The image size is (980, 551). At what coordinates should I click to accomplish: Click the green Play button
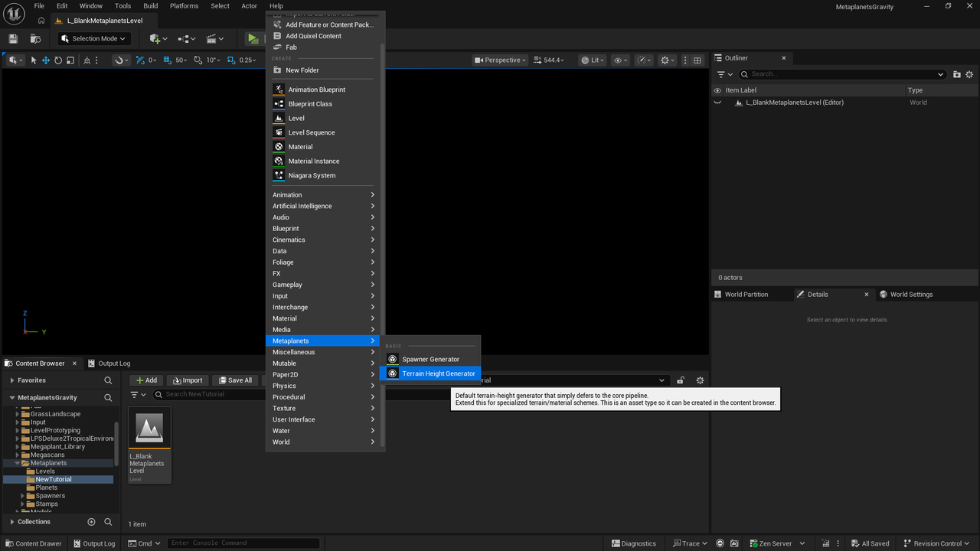(253, 38)
